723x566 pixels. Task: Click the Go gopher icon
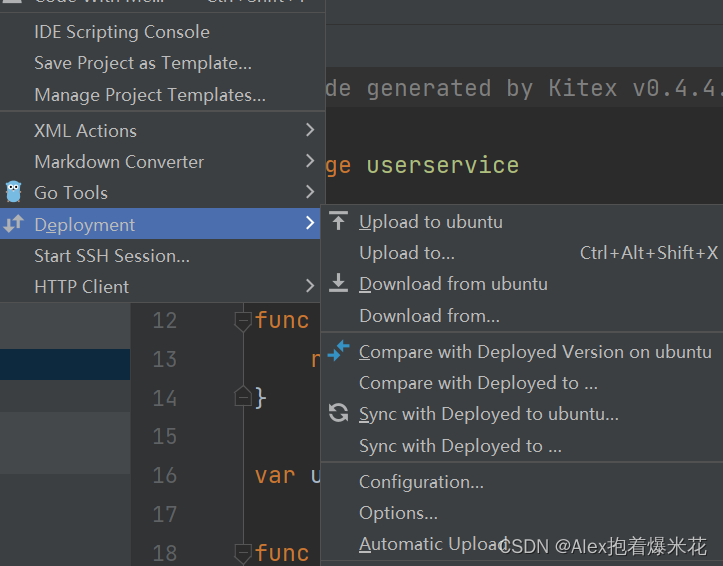click(x=13, y=192)
